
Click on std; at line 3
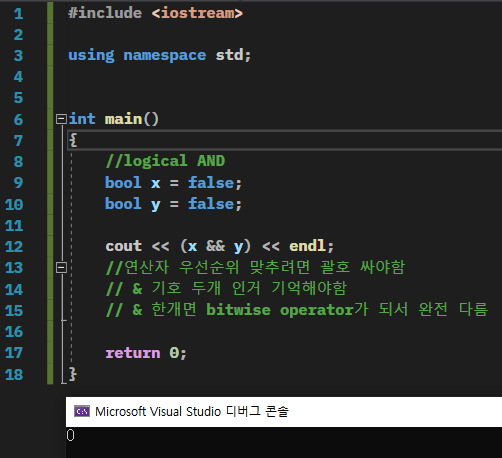click(x=233, y=55)
